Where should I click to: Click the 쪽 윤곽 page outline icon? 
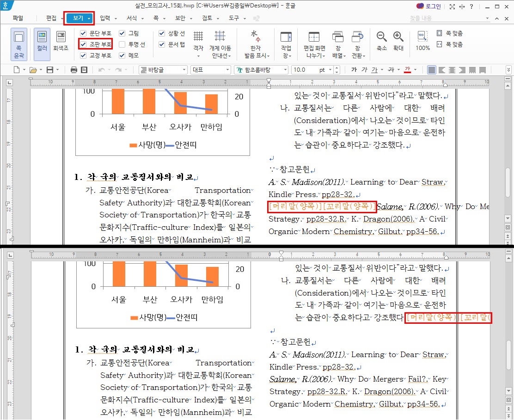click(x=19, y=43)
